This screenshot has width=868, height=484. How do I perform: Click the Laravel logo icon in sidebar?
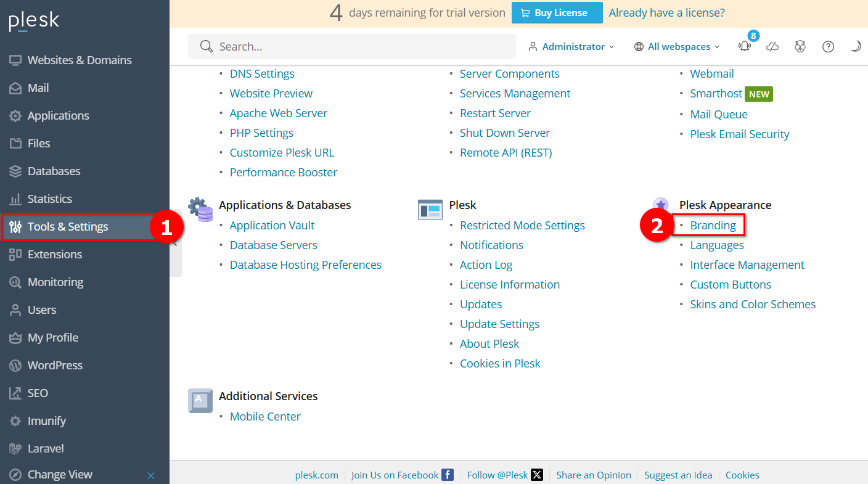15,449
